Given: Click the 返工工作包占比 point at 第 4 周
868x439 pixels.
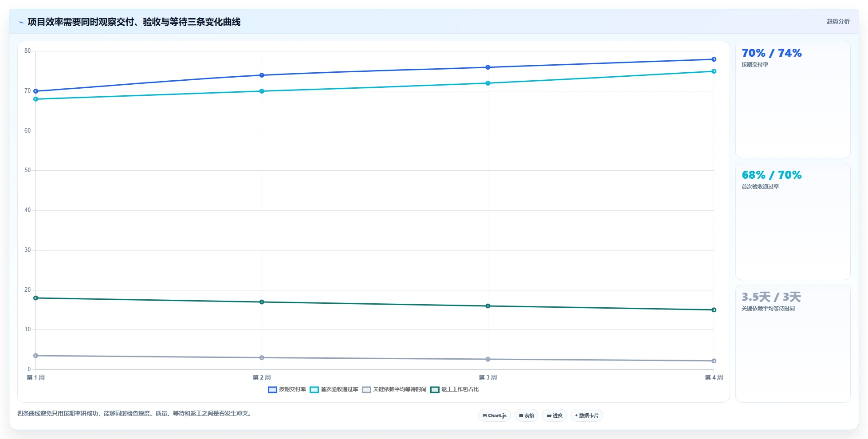Looking at the screenshot, I should tap(714, 310).
